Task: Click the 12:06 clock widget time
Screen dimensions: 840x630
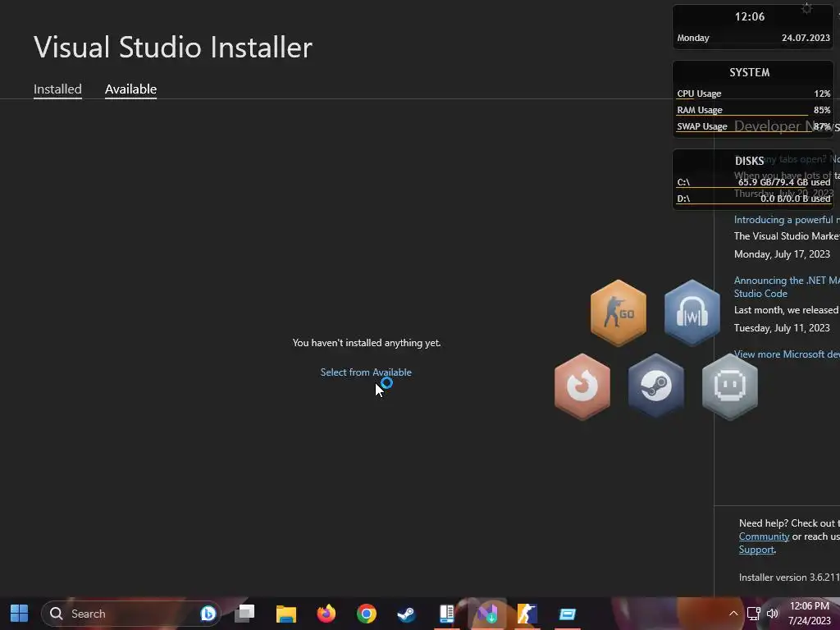Action: [x=750, y=16]
